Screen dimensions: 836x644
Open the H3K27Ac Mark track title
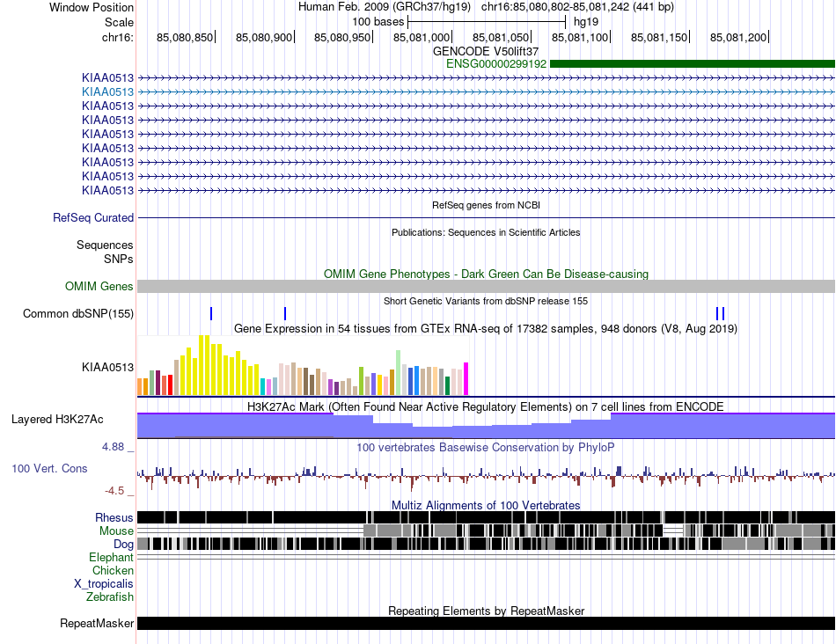click(486, 406)
